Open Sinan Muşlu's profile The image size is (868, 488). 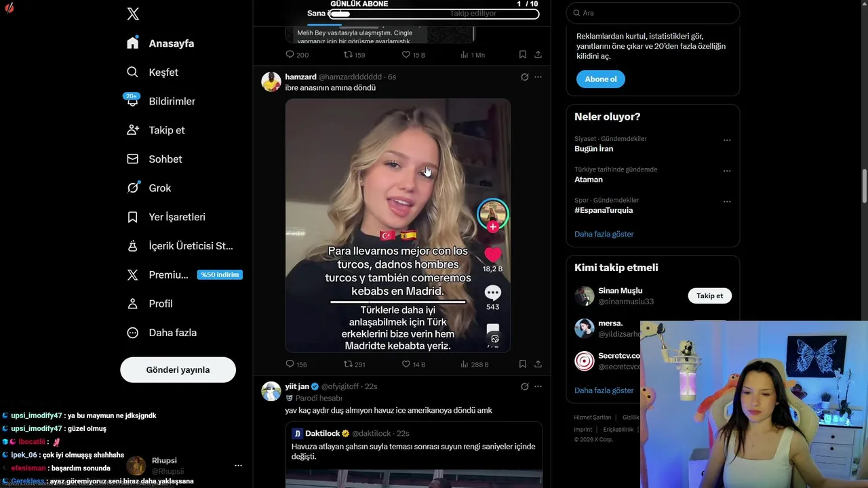pos(620,291)
